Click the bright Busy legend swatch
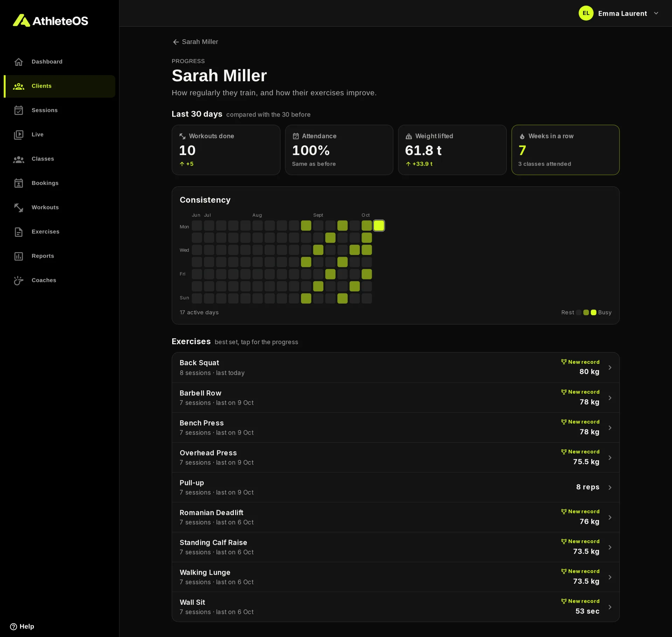 593,312
